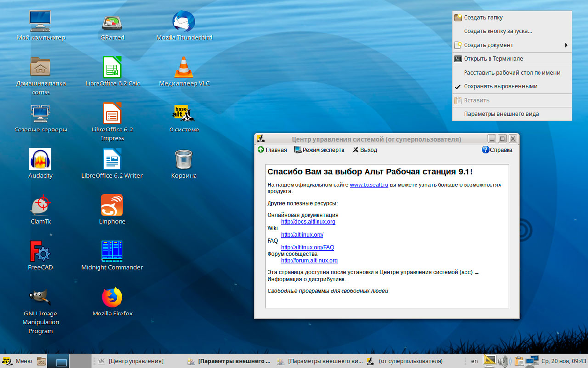
Task: Switch to Режим эксперта in control center
Action: click(x=319, y=150)
